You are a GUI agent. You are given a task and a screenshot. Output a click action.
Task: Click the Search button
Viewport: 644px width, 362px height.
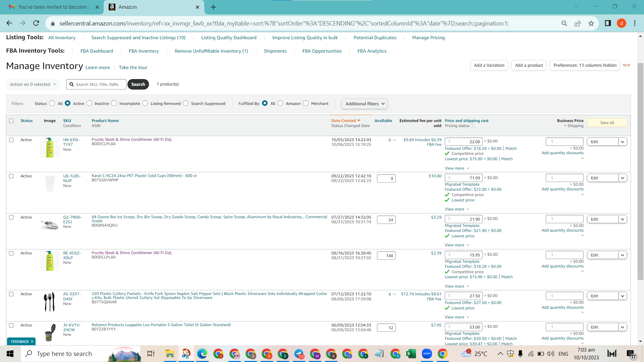point(138,84)
